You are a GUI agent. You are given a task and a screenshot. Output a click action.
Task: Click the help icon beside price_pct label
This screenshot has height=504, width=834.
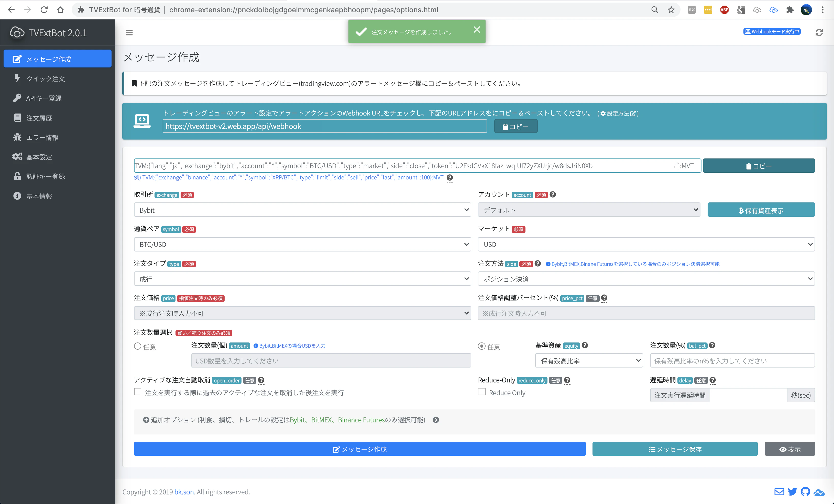pos(604,298)
